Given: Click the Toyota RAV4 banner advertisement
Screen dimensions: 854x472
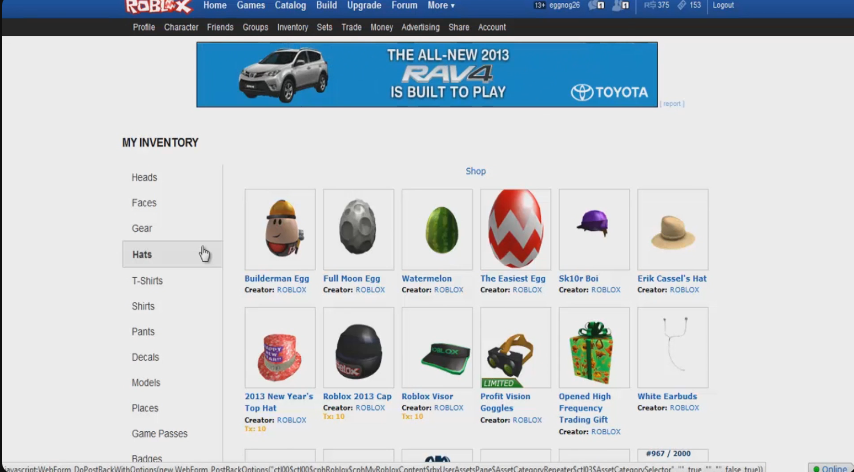Looking at the screenshot, I should point(427,75).
